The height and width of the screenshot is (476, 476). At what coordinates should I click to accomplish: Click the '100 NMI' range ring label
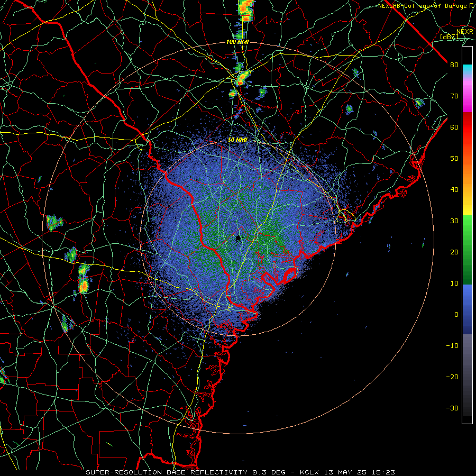tap(237, 42)
